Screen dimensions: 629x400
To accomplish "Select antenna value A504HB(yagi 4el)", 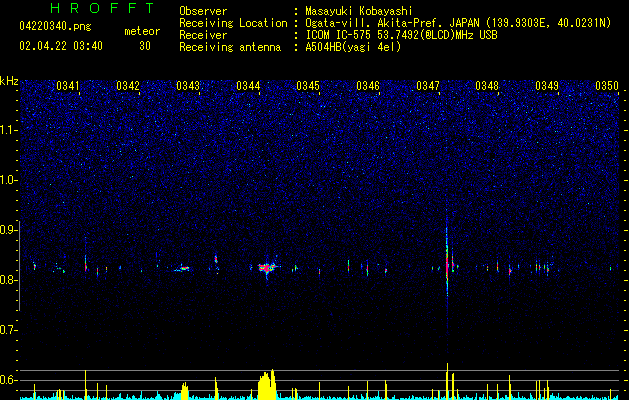I will click(353, 47).
